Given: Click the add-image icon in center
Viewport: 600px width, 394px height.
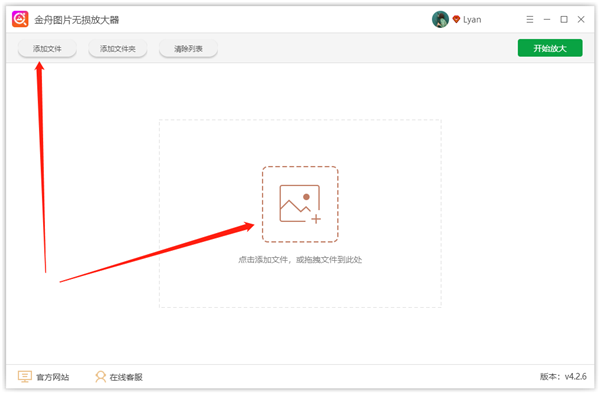Looking at the screenshot, I should (300, 204).
